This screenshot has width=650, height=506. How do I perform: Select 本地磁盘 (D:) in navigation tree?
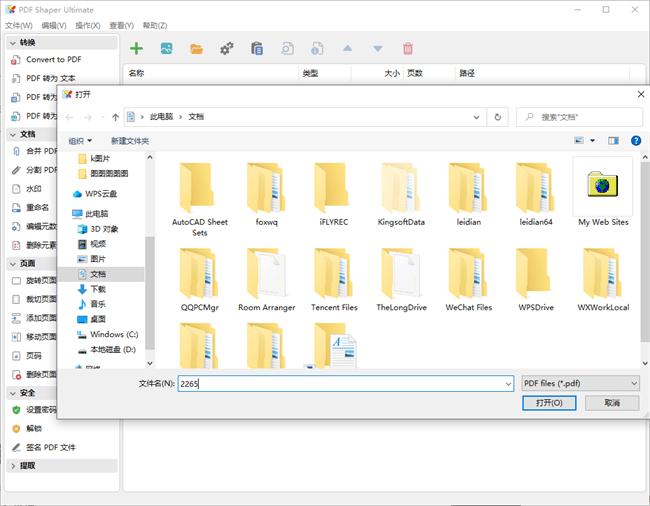(107, 350)
